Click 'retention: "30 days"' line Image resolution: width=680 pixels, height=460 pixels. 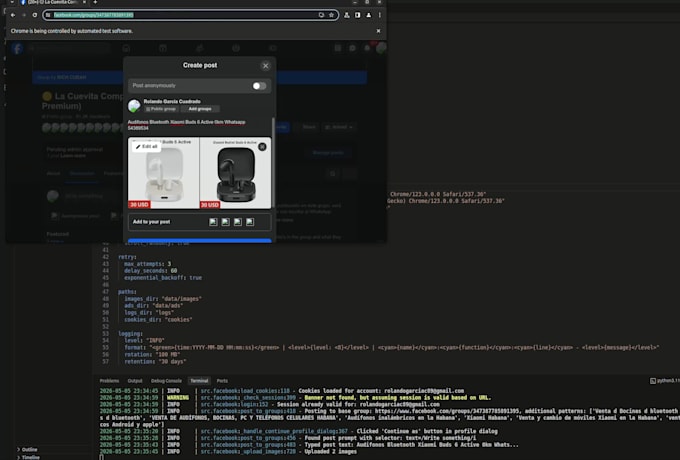pos(155,361)
